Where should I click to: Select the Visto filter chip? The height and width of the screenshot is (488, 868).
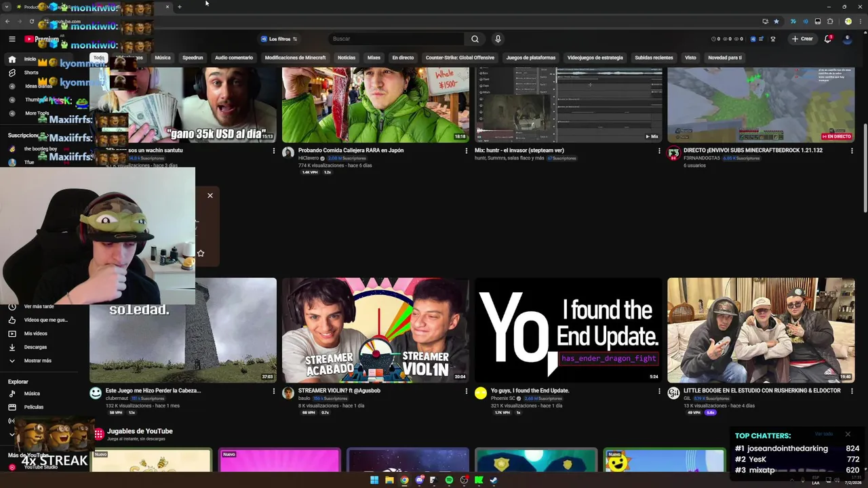tap(690, 58)
